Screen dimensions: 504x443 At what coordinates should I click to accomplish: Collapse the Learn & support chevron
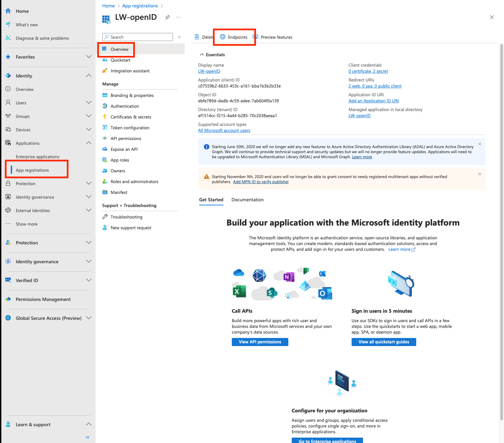coord(89,424)
